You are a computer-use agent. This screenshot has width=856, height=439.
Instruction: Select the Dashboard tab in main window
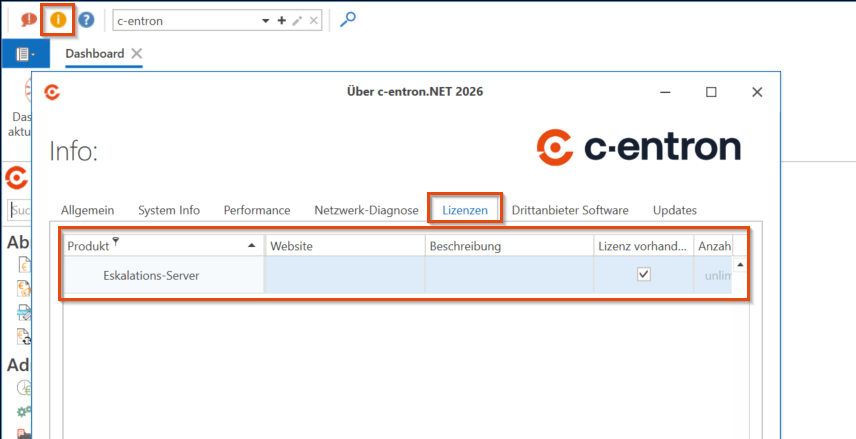pyautogui.click(x=95, y=54)
